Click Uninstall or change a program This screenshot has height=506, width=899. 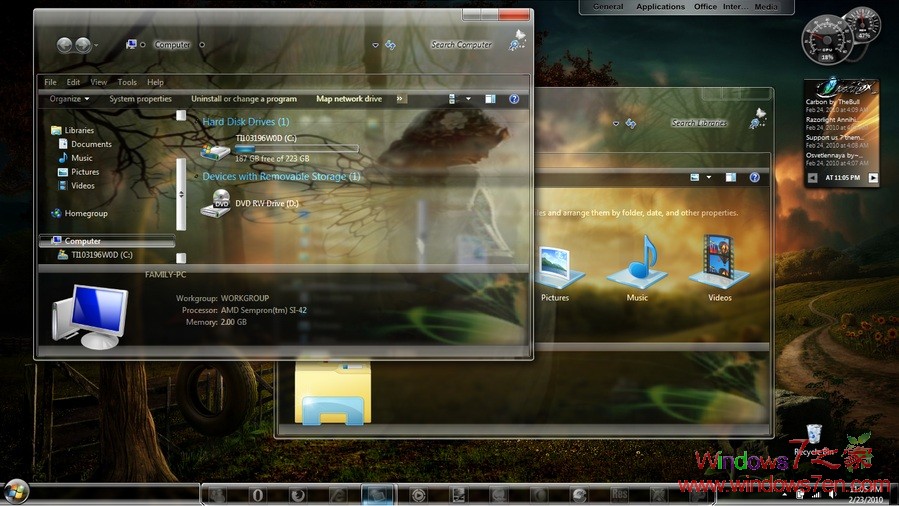(244, 99)
